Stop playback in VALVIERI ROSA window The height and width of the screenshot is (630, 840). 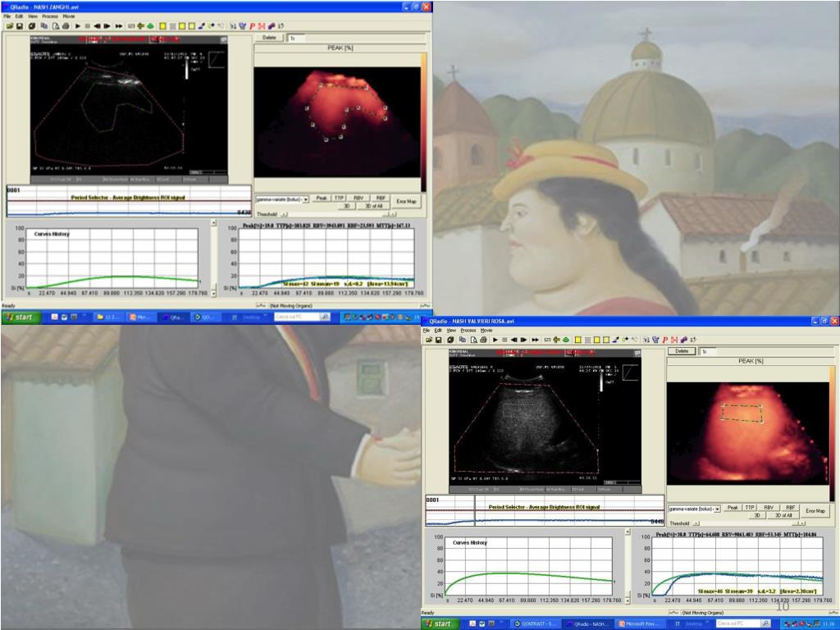(x=504, y=340)
